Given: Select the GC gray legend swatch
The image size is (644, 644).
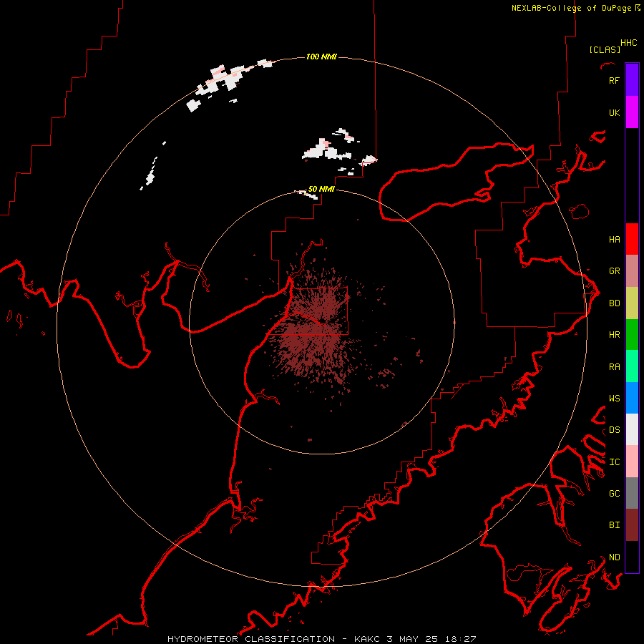Looking at the screenshot, I should pyautogui.click(x=632, y=493).
